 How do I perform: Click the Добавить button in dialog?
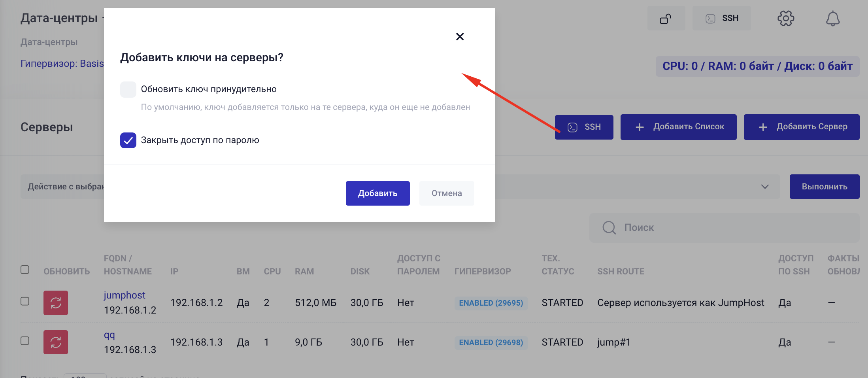point(377,193)
